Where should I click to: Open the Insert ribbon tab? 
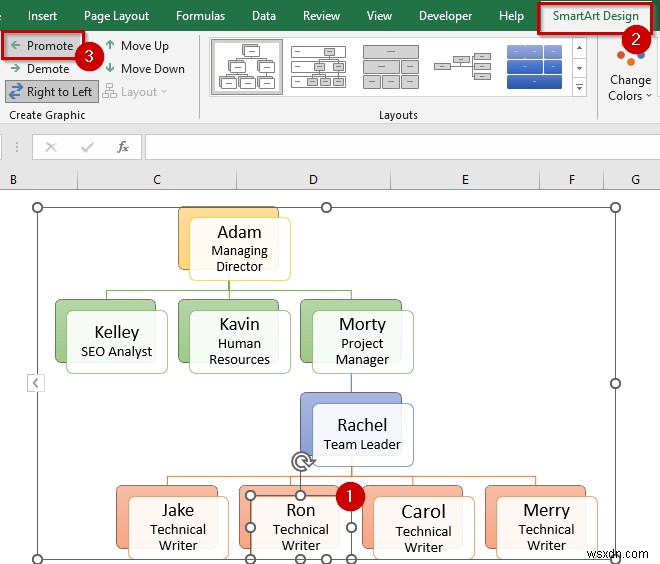click(42, 16)
